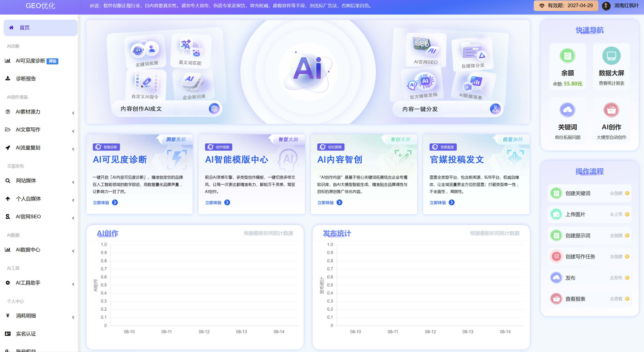Click the download icon beside 诊断报告
The height and width of the screenshot is (352, 644).
tap(8, 78)
